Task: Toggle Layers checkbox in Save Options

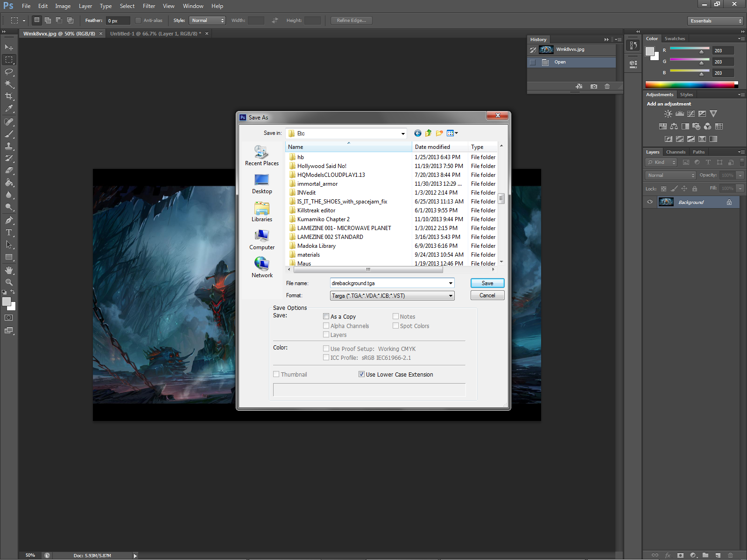Action: point(326,335)
